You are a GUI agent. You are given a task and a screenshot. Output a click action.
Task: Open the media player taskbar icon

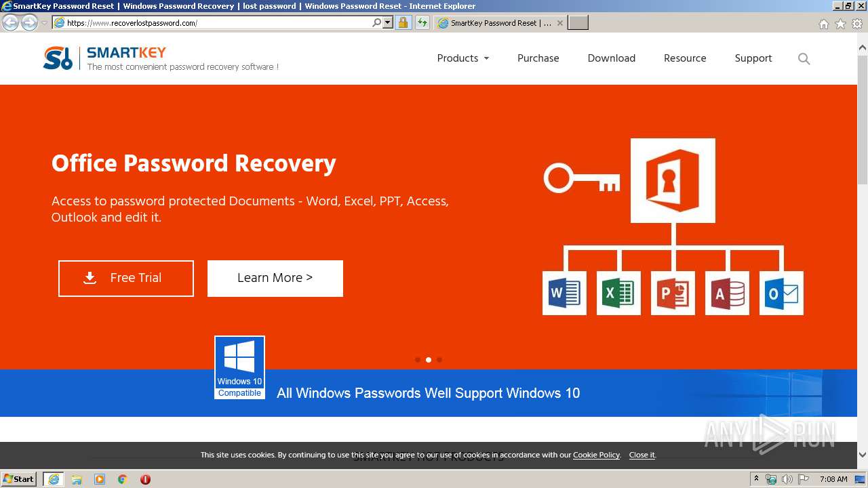tap(100, 479)
